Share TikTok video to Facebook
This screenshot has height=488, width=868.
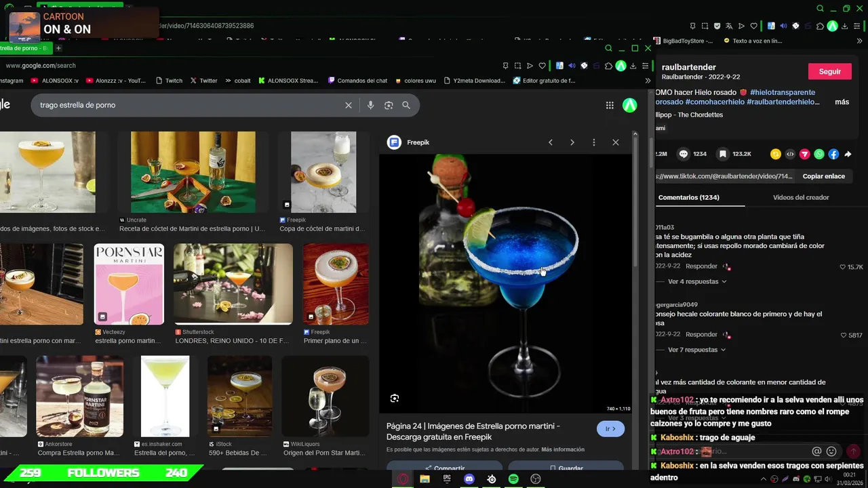point(833,154)
